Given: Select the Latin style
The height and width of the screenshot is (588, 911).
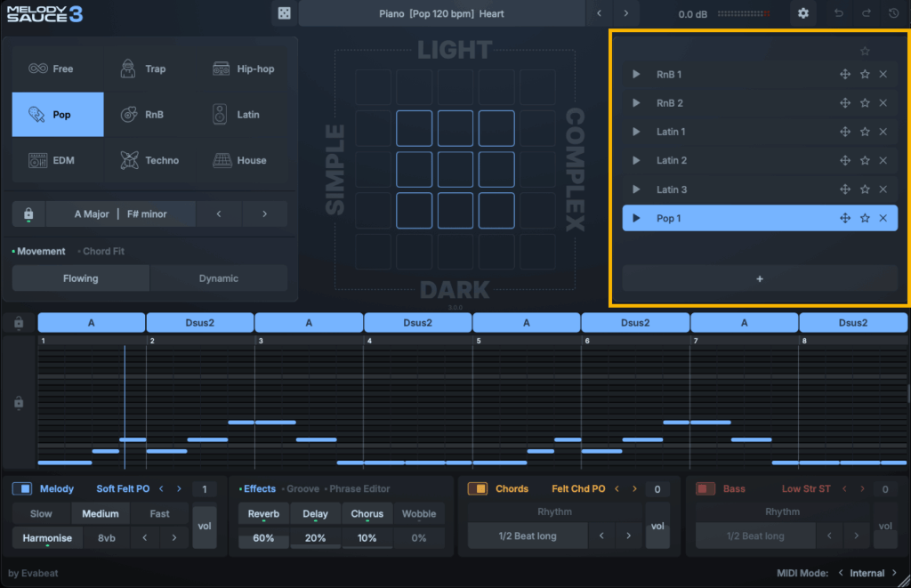Looking at the screenshot, I should tap(243, 115).
